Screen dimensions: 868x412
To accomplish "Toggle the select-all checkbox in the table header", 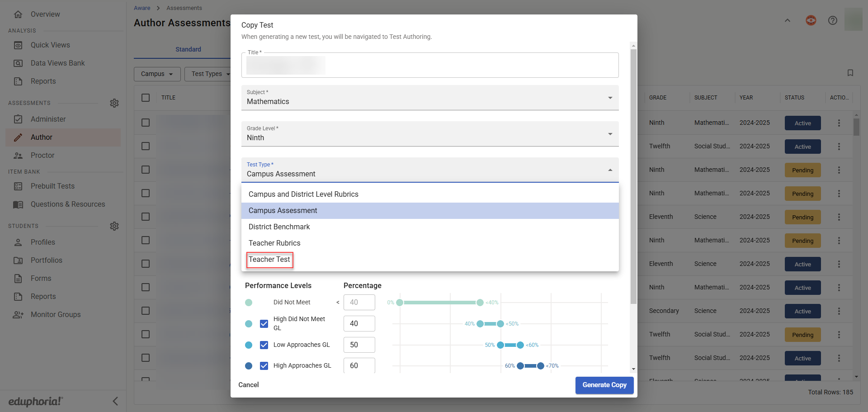I will pos(146,98).
